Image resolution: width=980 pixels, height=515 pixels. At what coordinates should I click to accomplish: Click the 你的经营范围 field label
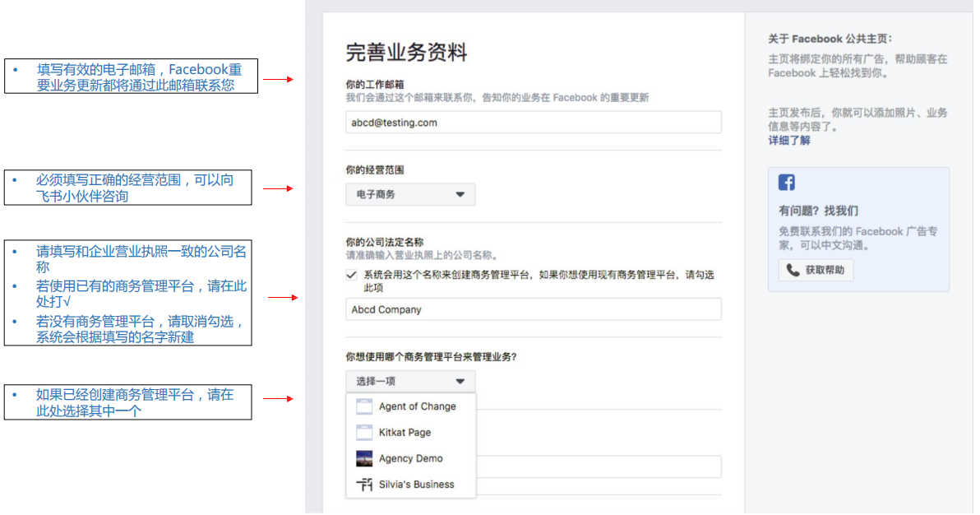click(x=374, y=170)
